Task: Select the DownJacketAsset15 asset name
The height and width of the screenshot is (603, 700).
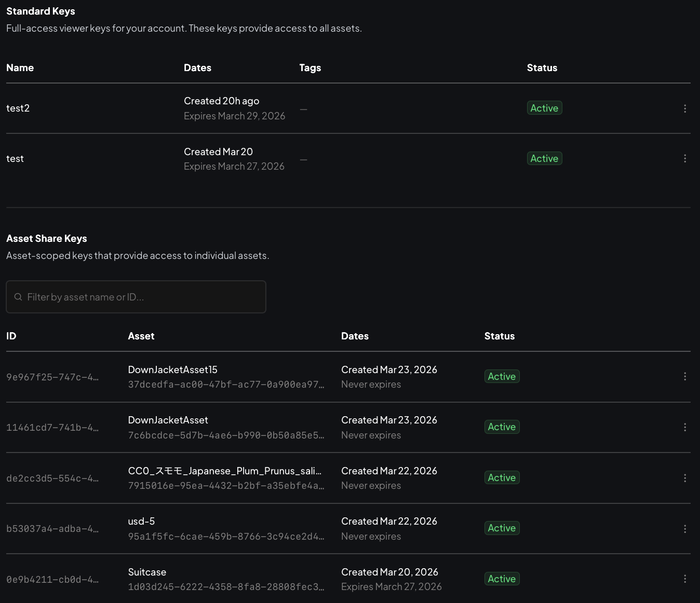Action: tap(173, 369)
